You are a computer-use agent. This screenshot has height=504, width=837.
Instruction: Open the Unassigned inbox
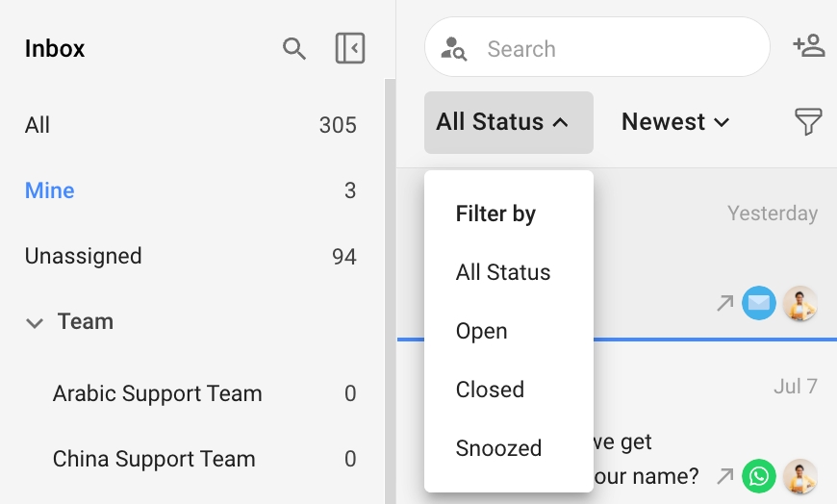coord(190,256)
